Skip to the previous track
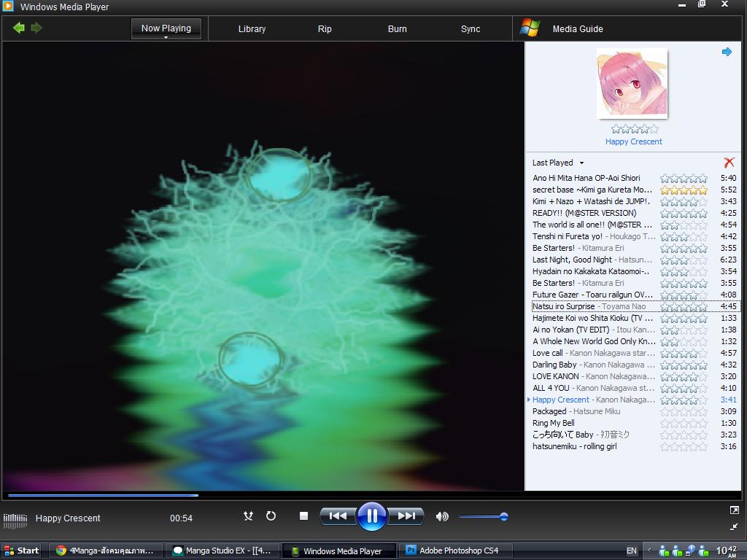This screenshot has width=747, height=560. tap(338, 516)
